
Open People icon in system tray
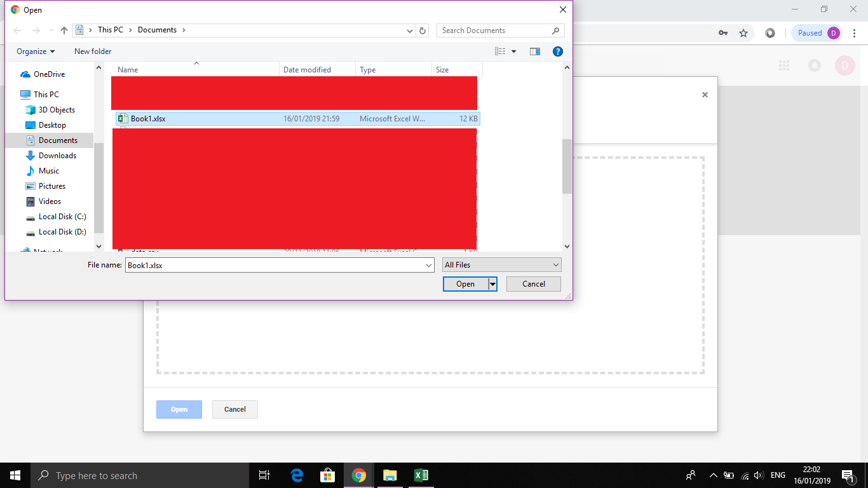pos(691,475)
